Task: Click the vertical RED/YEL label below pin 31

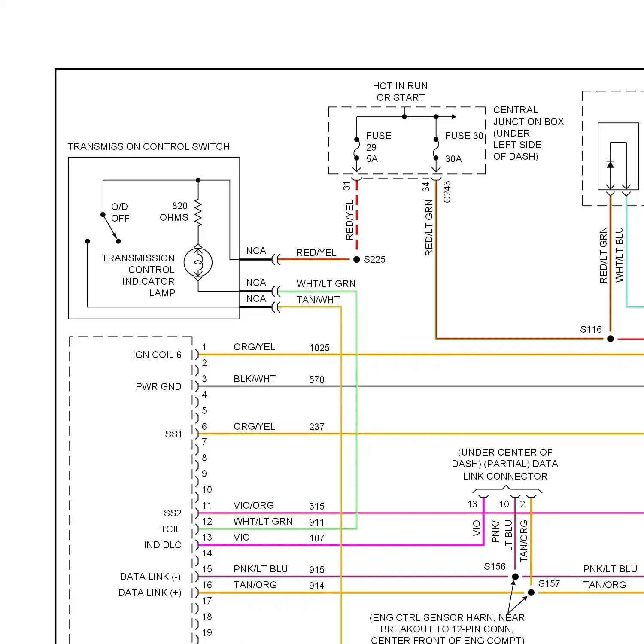Action: (349, 220)
